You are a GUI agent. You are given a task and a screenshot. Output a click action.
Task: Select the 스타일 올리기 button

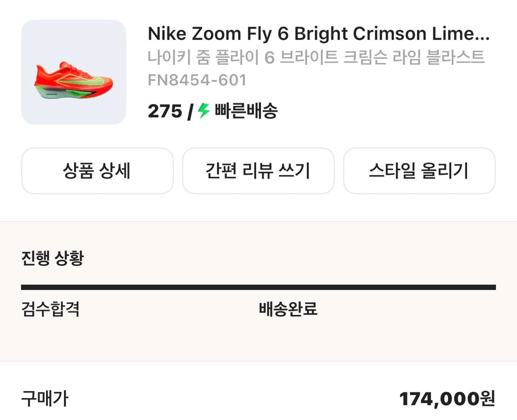tap(419, 171)
